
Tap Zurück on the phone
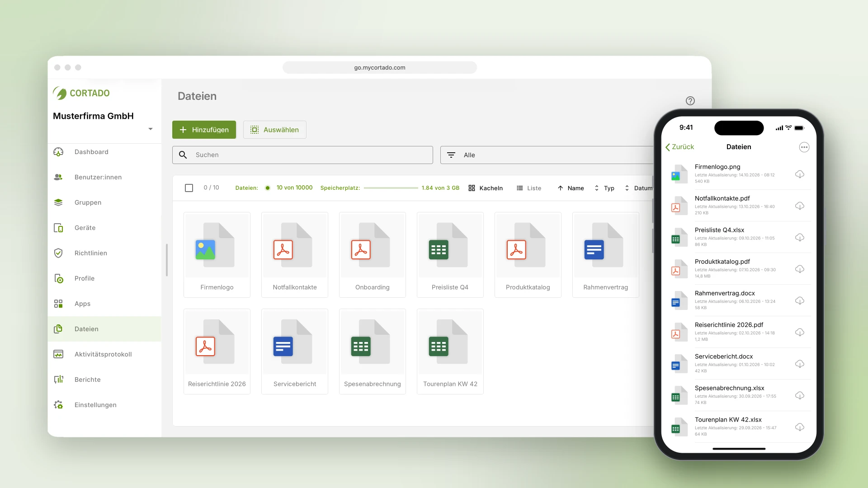pyautogui.click(x=679, y=147)
